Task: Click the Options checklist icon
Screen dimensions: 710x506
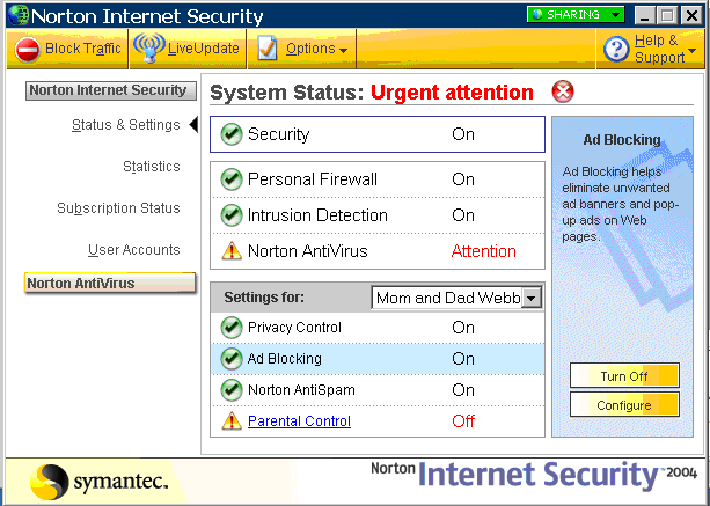Action: [x=267, y=48]
